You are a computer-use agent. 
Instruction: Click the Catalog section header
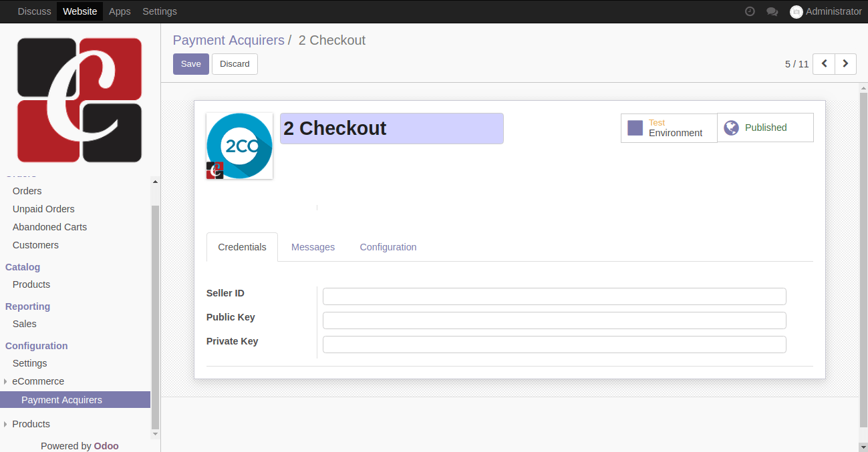(23, 267)
